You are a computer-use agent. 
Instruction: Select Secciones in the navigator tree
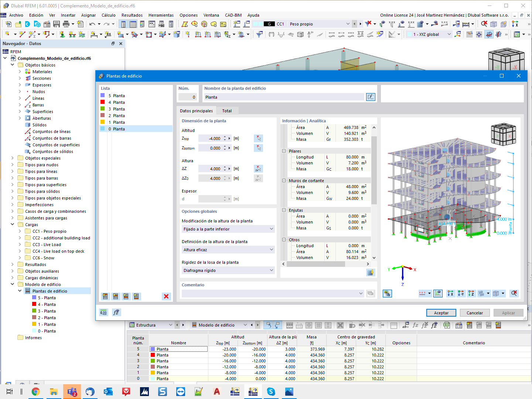tap(42, 78)
